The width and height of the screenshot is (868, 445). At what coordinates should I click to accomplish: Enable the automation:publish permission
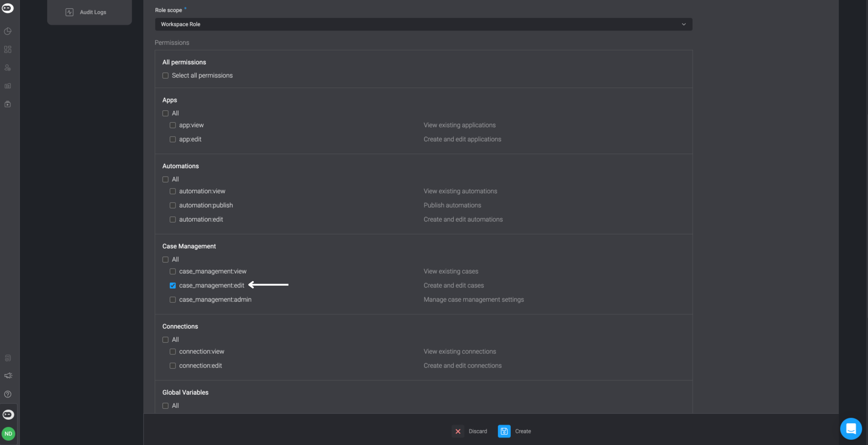[x=173, y=205]
